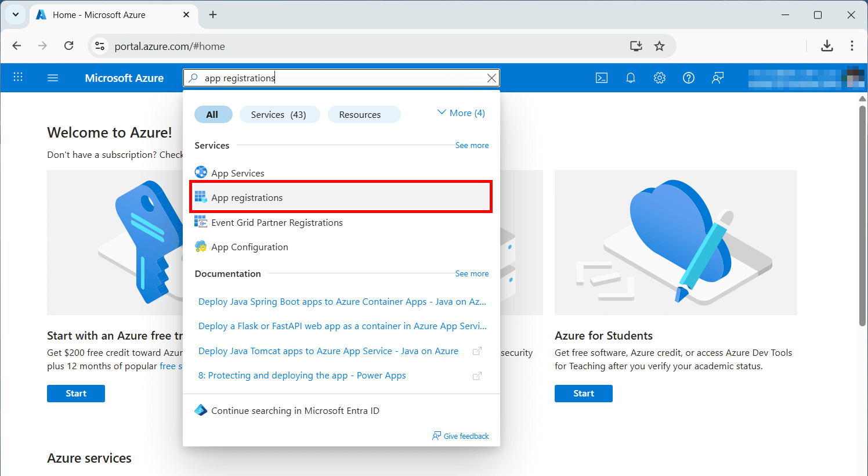Send feedback using the feedback icon
The image size is (868, 476).
(x=718, y=77)
